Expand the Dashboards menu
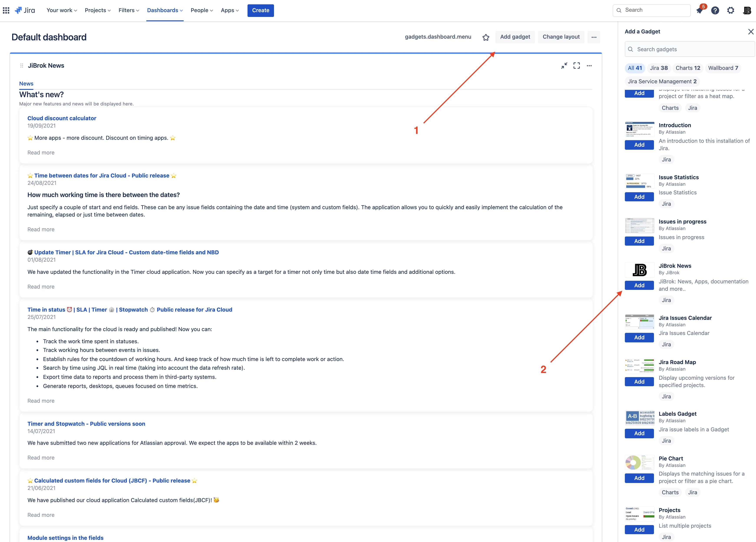 165,10
